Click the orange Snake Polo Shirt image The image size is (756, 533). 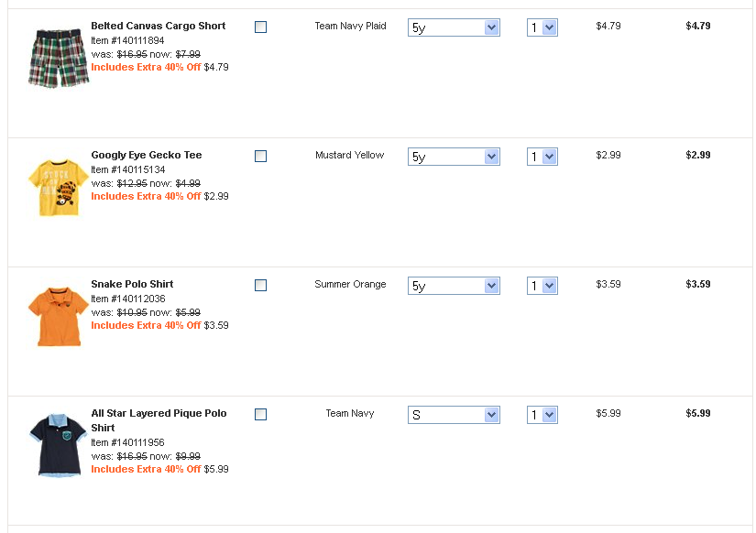pyautogui.click(x=58, y=316)
